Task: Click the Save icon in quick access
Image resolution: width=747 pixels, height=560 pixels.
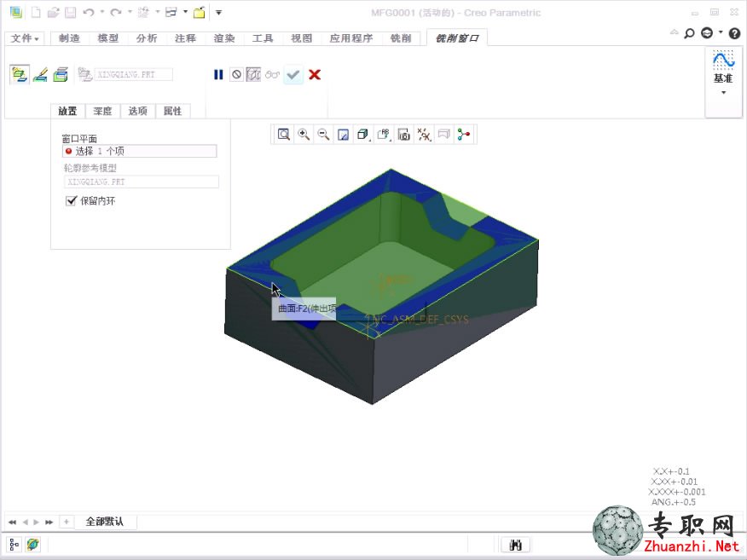Action: [71, 13]
